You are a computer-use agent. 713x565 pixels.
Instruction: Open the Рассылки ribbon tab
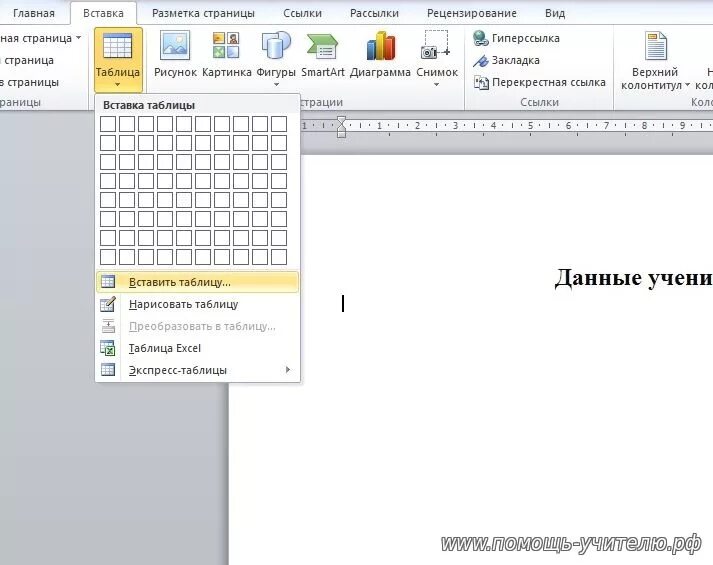[374, 13]
